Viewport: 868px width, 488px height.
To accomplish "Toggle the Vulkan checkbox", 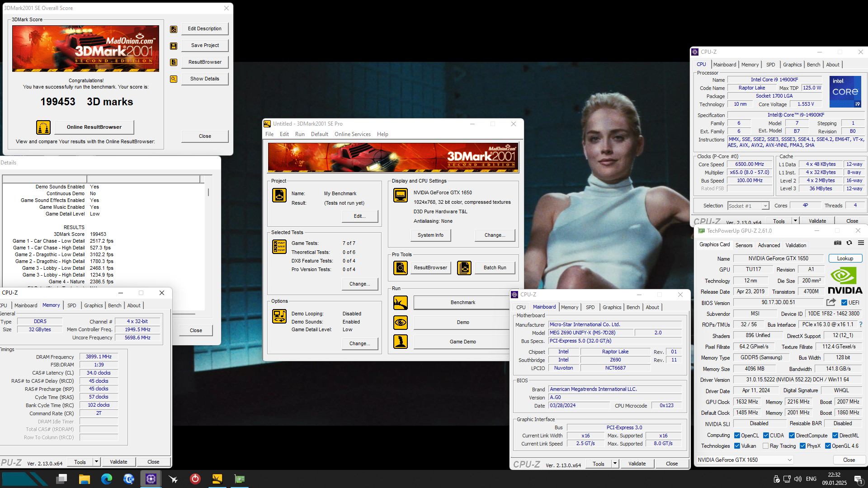I will point(737,446).
